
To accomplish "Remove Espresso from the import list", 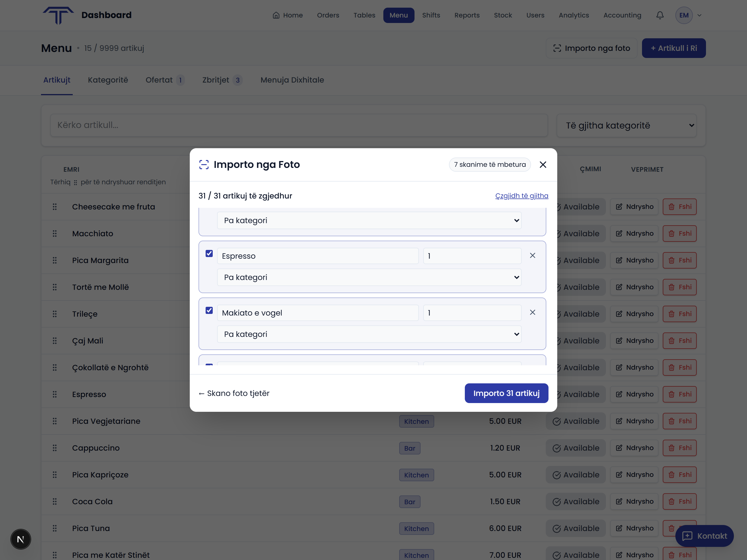I will click(533, 256).
